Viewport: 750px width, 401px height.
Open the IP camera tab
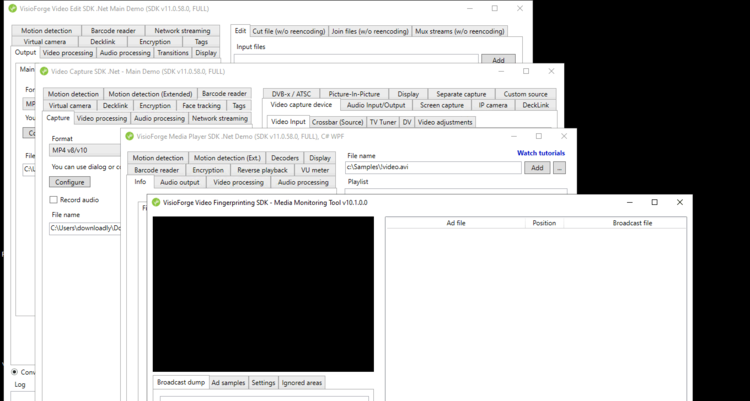(493, 105)
